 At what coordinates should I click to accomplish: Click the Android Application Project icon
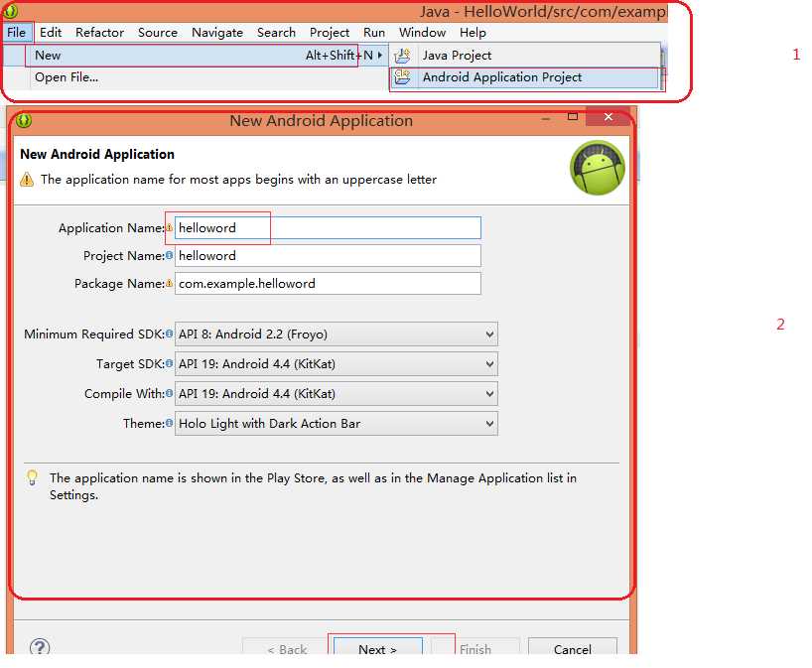pos(402,77)
